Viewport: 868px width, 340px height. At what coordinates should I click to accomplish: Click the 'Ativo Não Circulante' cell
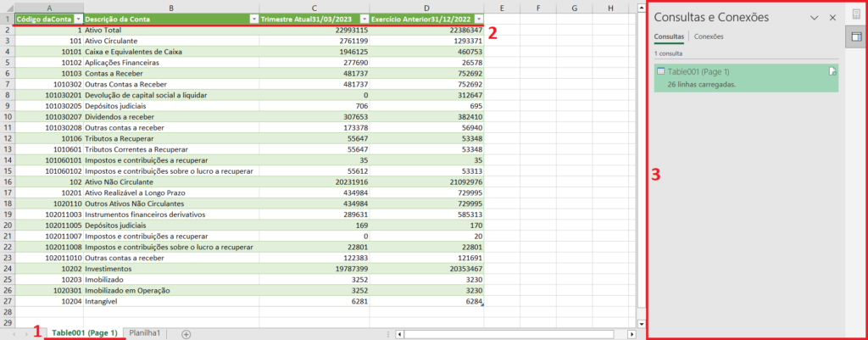point(171,181)
